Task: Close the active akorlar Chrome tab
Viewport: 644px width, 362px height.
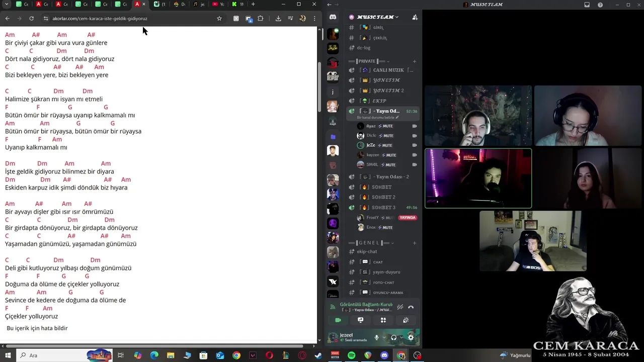Action: 144,5
